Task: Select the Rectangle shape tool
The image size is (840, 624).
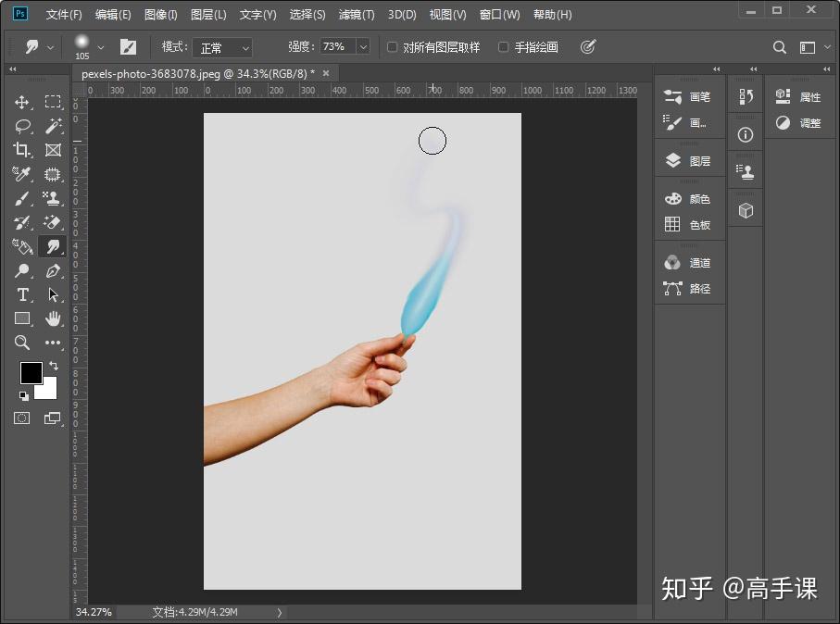Action: (22, 318)
